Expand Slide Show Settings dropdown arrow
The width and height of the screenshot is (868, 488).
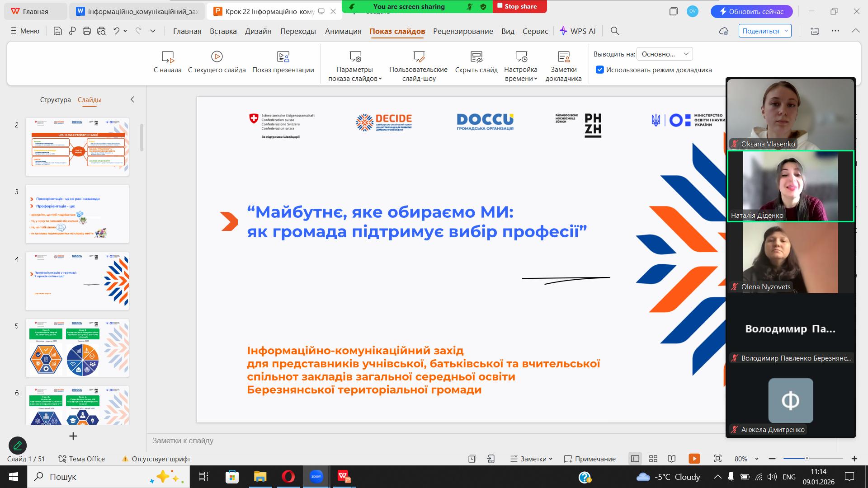380,79
